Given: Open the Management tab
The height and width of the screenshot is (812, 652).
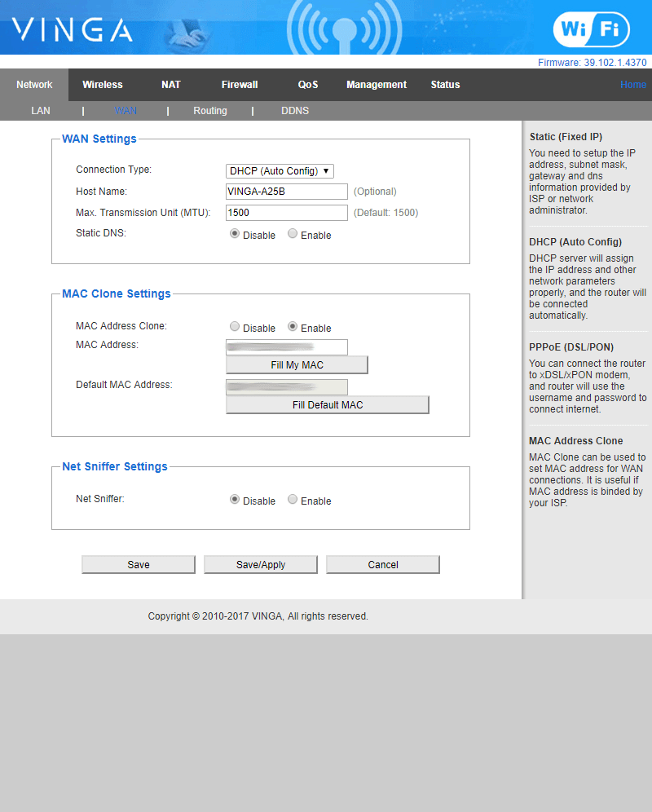Looking at the screenshot, I should pos(377,85).
